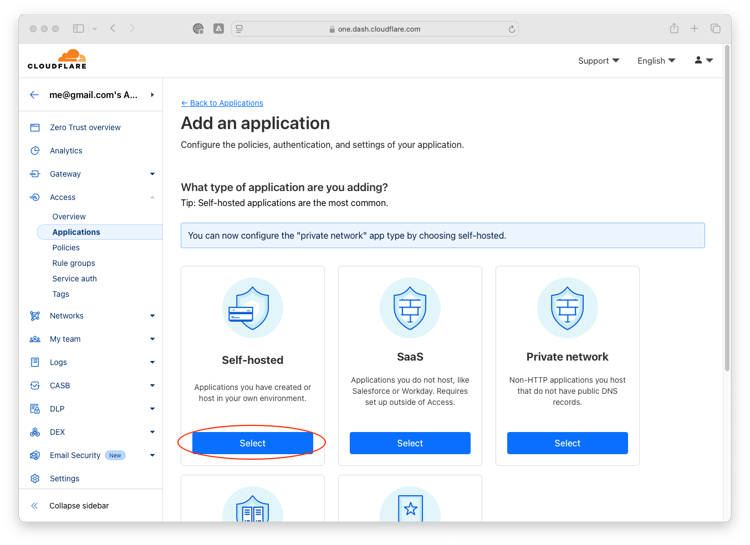Click the Safari share icon

pos(674,28)
